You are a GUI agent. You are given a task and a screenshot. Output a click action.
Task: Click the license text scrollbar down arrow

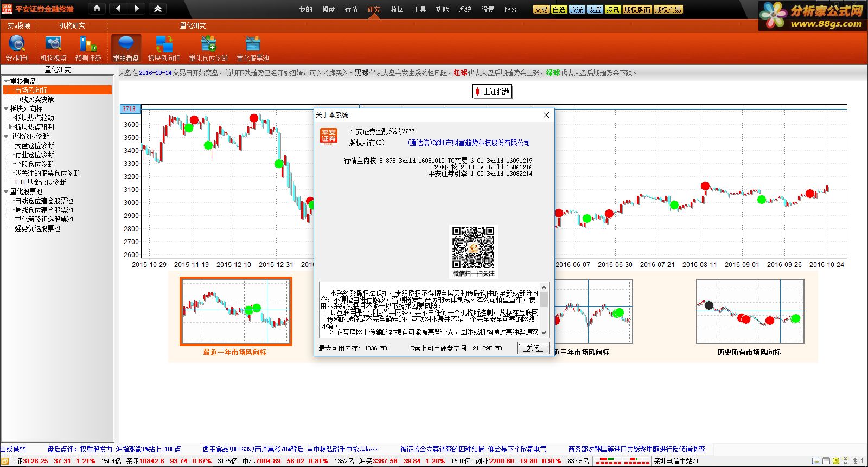coord(544,333)
